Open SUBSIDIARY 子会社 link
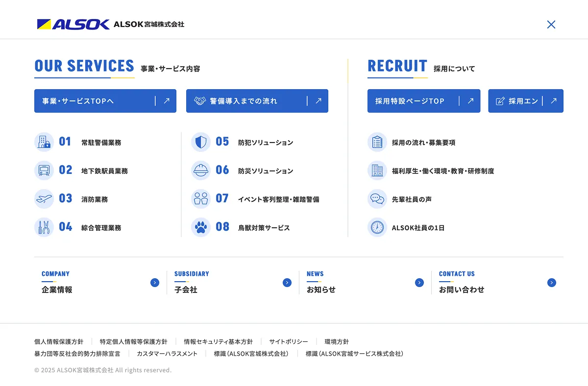This screenshot has height=386, width=588. [x=233, y=283]
